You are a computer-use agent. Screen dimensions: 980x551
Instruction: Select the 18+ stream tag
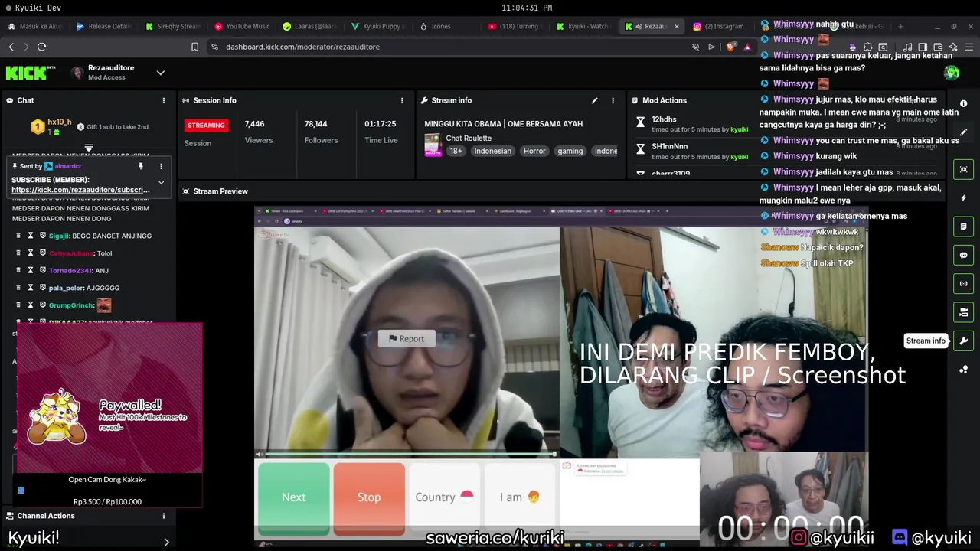[456, 151]
